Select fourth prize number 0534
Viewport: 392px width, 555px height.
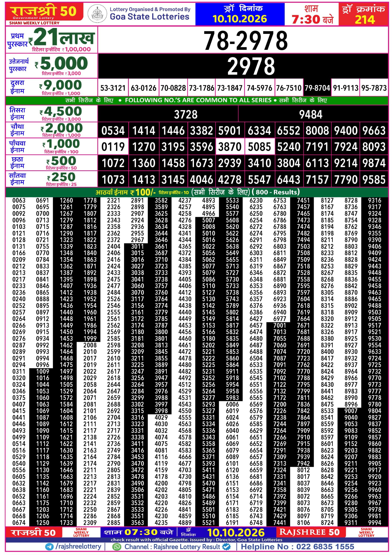(113, 131)
